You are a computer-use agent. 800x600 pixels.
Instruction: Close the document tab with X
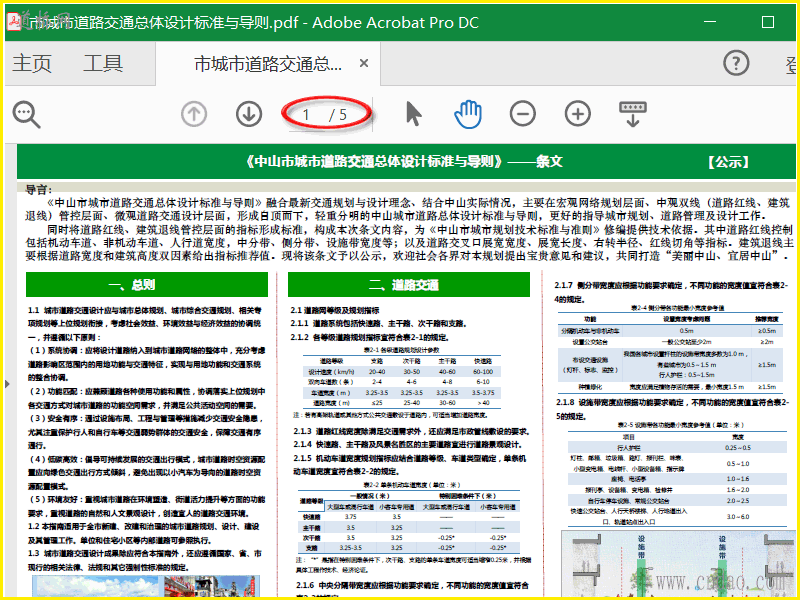click(364, 63)
